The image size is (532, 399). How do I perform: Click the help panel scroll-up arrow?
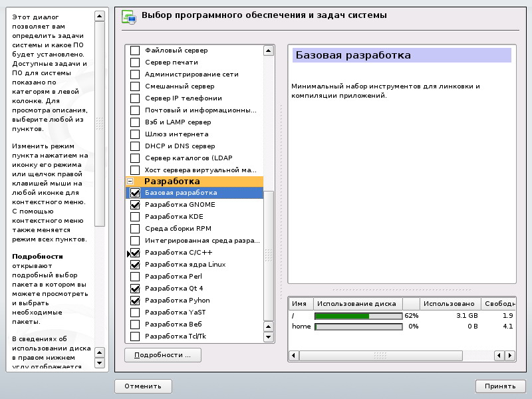pos(99,15)
